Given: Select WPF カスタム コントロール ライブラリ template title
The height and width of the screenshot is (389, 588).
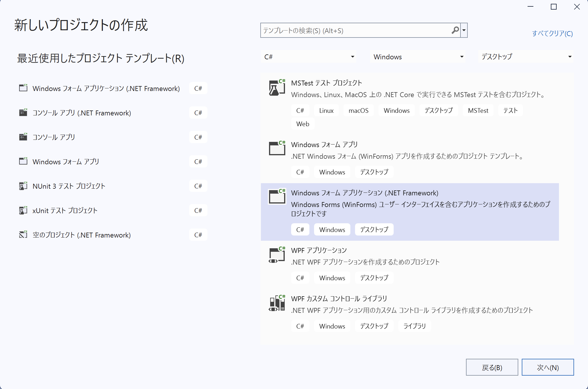Looking at the screenshot, I should click(x=339, y=299).
